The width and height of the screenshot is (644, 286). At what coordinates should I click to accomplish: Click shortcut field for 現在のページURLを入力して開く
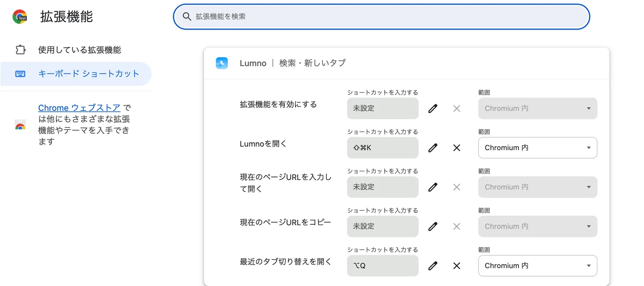coord(383,187)
